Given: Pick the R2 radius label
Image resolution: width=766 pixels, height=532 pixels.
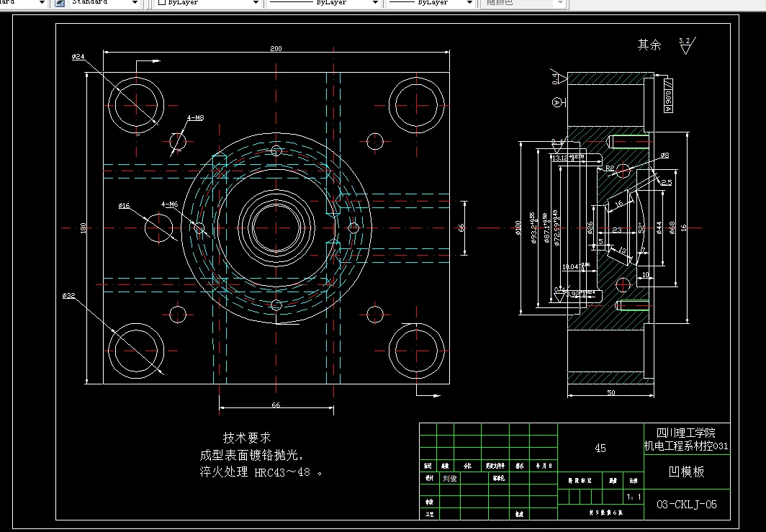Looking at the screenshot, I should pos(610,168).
